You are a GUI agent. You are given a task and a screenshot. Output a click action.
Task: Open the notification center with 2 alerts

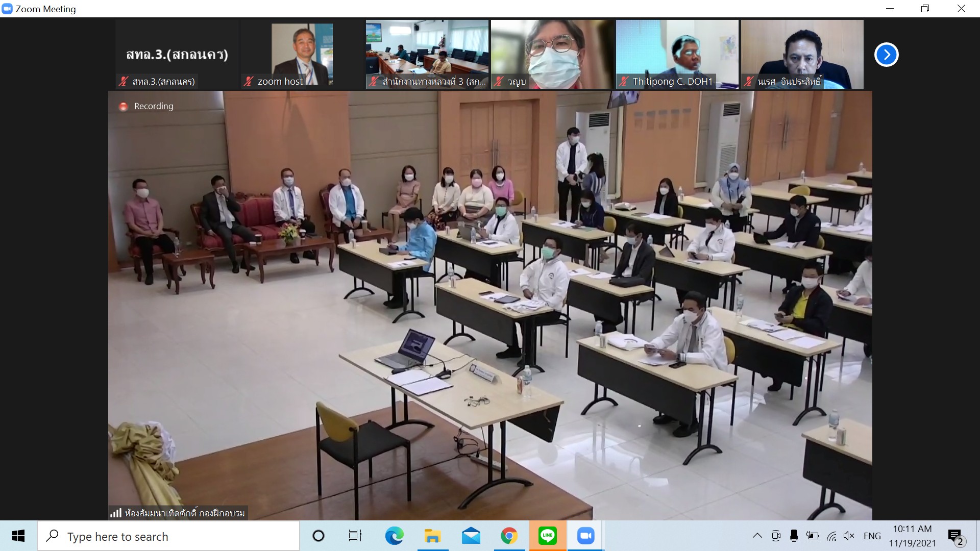click(955, 536)
